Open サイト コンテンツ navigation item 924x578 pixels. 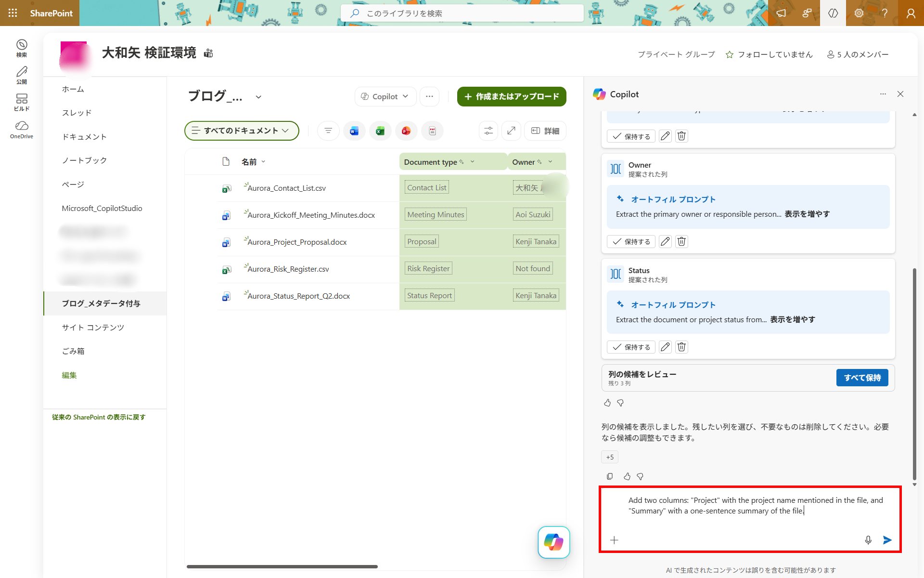[93, 328]
